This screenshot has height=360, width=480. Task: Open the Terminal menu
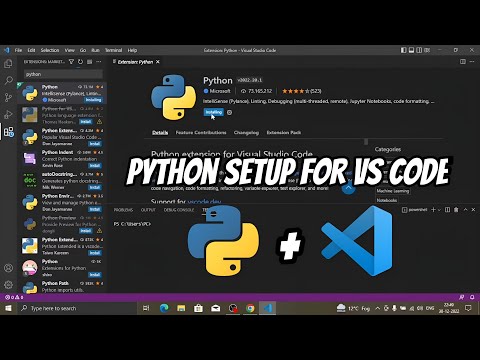point(113,50)
